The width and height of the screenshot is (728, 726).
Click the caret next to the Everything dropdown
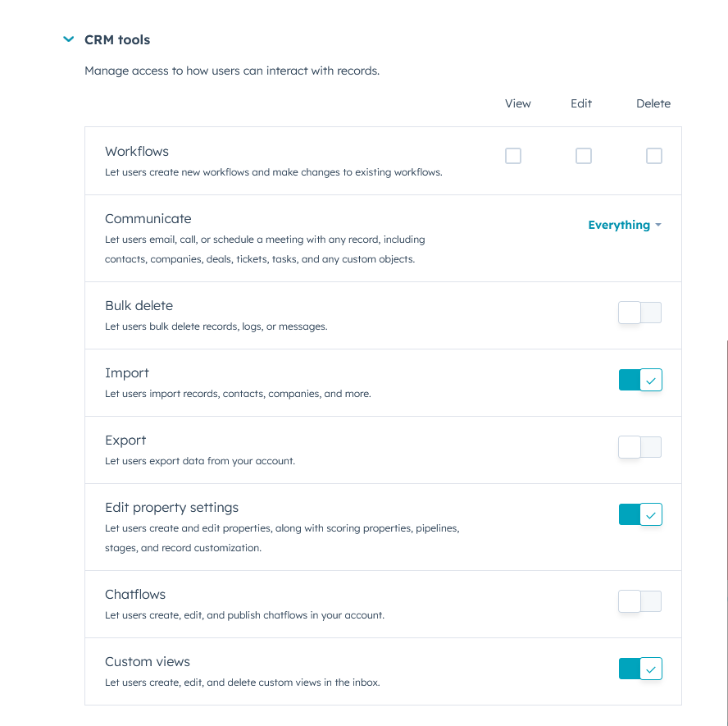(x=657, y=225)
